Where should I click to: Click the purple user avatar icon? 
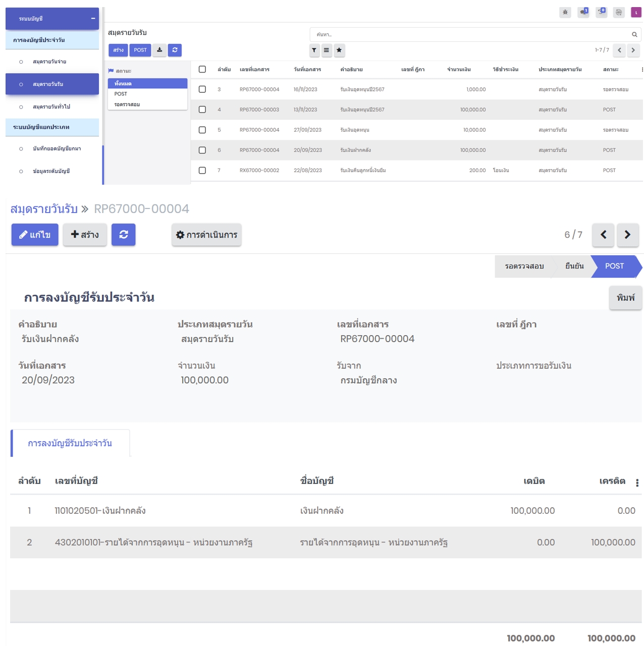tap(636, 12)
